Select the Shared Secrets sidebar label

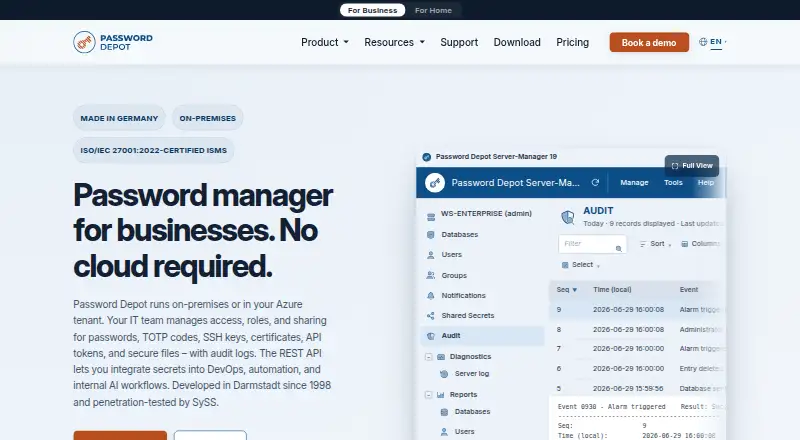tap(468, 315)
